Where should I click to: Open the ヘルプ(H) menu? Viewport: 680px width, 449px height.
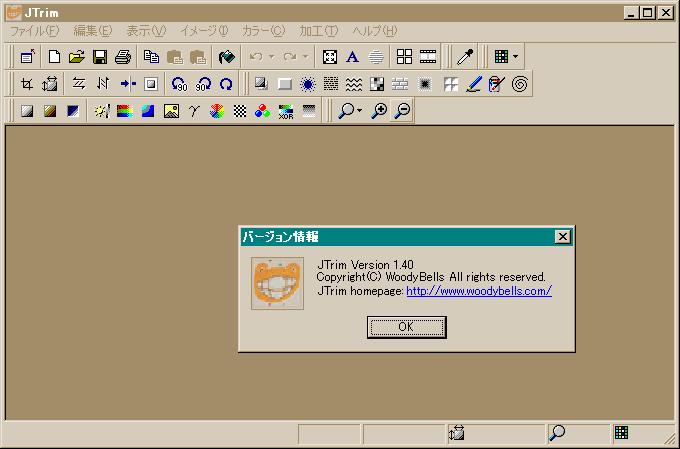[x=375, y=31]
